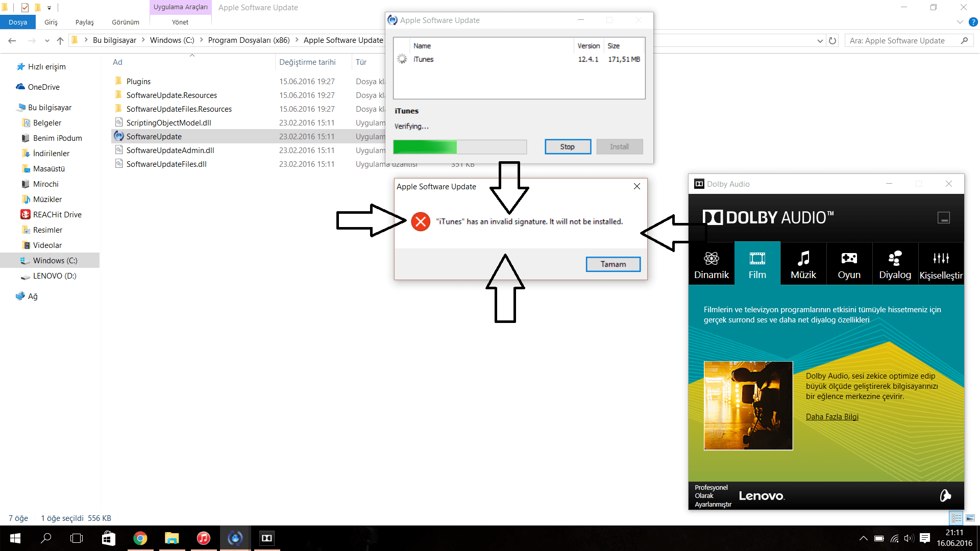Click the Dolby power icon

[945, 495]
